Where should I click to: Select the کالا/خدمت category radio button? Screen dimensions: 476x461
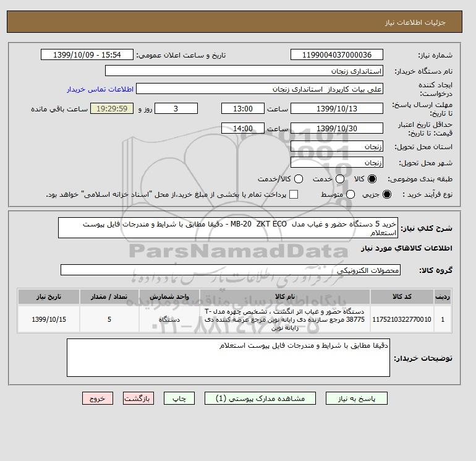point(299,179)
